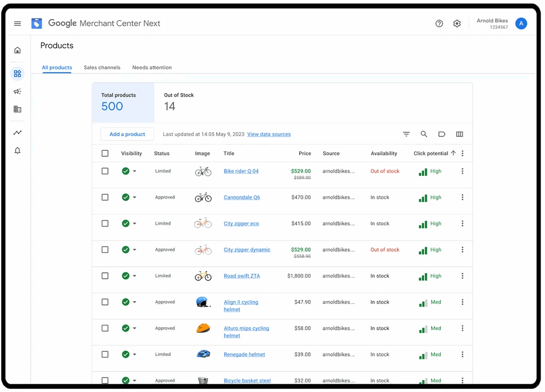This screenshot has height=392, width=545.
Task: Open more options for Road swift ZTA
Action: pyautogui.click(x=462, y=275)
